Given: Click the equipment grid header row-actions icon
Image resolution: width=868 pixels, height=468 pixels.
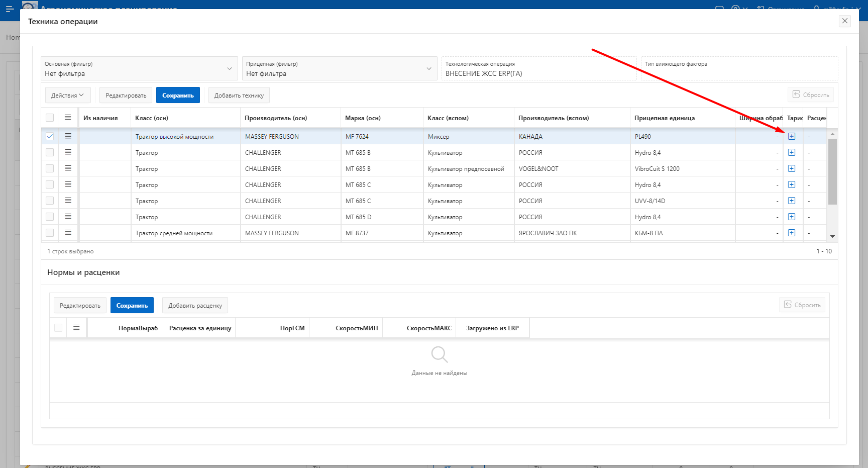Looking at the screenshot, I should click(68, 118).
